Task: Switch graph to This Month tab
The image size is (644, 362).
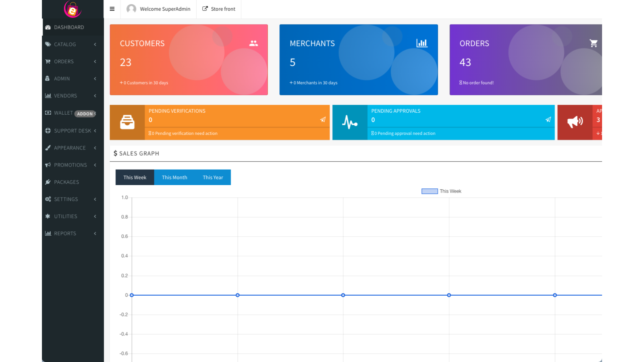Action: point(174,177)
